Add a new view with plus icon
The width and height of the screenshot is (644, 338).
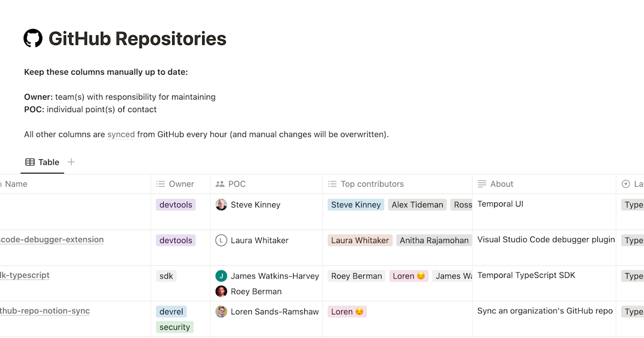pyautogui.click(x=71, y=162)
